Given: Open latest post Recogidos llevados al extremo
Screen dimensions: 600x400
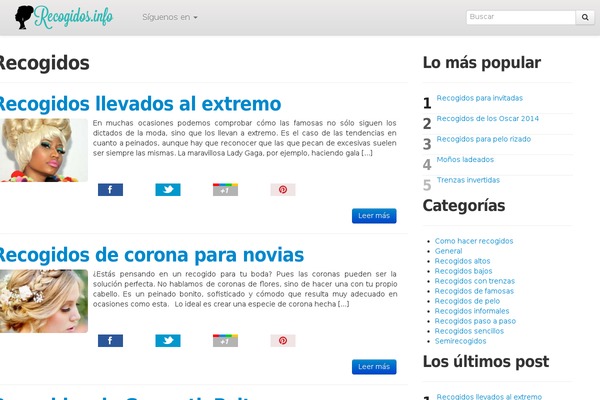Looking at the screenshot, I should coord(489,397).
